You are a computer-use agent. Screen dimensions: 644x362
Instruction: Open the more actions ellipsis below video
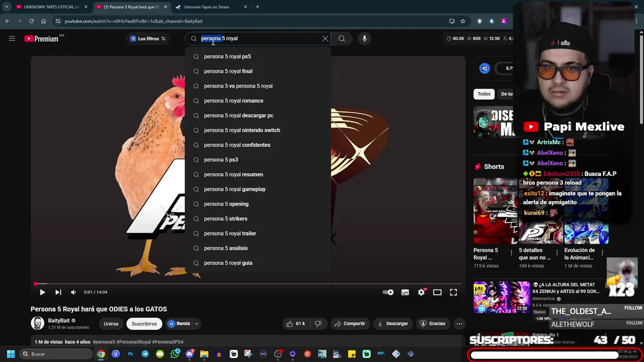(459, 324)
